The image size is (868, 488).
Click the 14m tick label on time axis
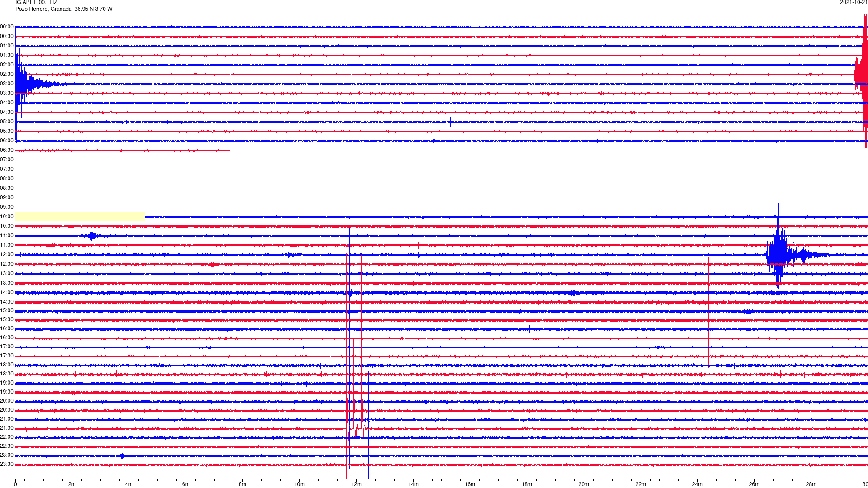point(413,484)
